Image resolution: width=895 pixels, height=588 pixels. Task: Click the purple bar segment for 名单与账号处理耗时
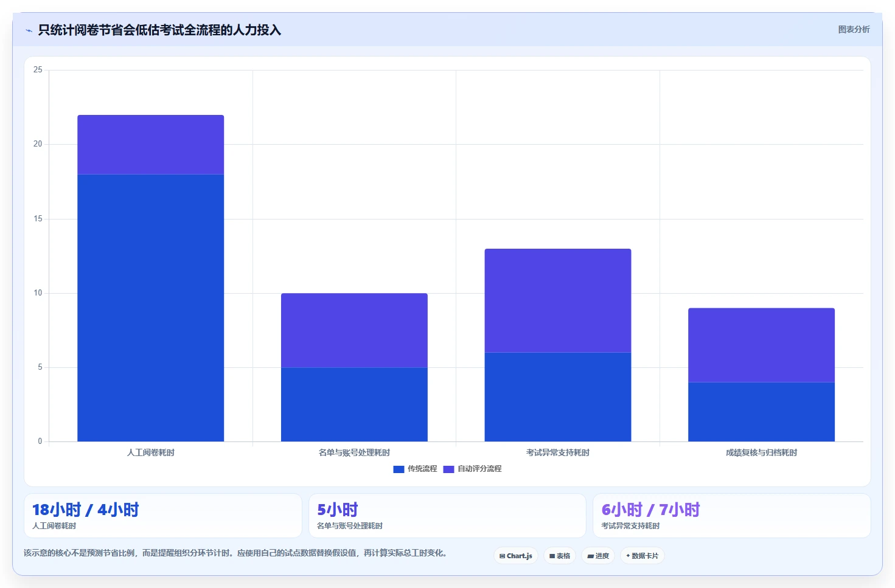pyautogui.click(x=354, y=330)
